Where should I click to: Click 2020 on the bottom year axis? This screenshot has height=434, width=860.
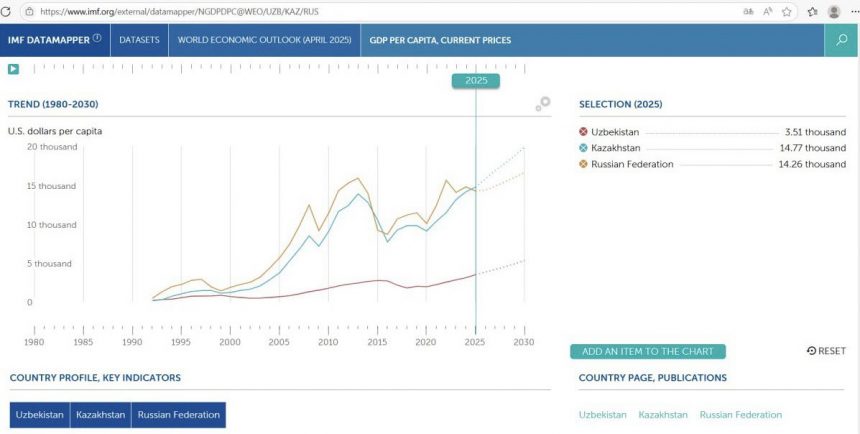click(426, 342)
